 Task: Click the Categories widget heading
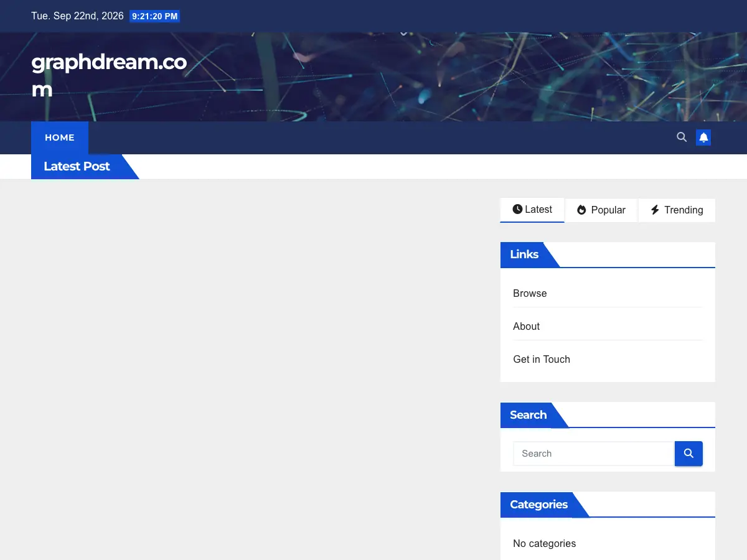[538, 505]
